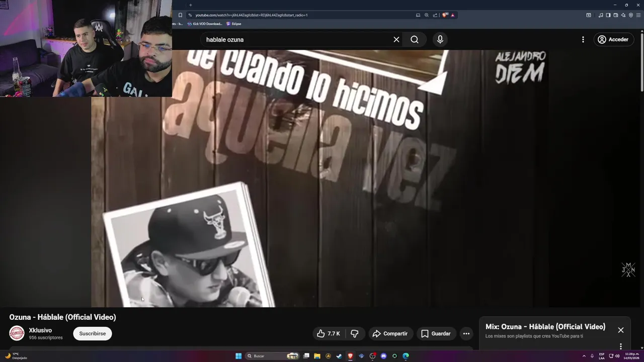Viewport: 644px width, 362px height.
Task: Open Discord from the taskbar
Action: (383, 356)
